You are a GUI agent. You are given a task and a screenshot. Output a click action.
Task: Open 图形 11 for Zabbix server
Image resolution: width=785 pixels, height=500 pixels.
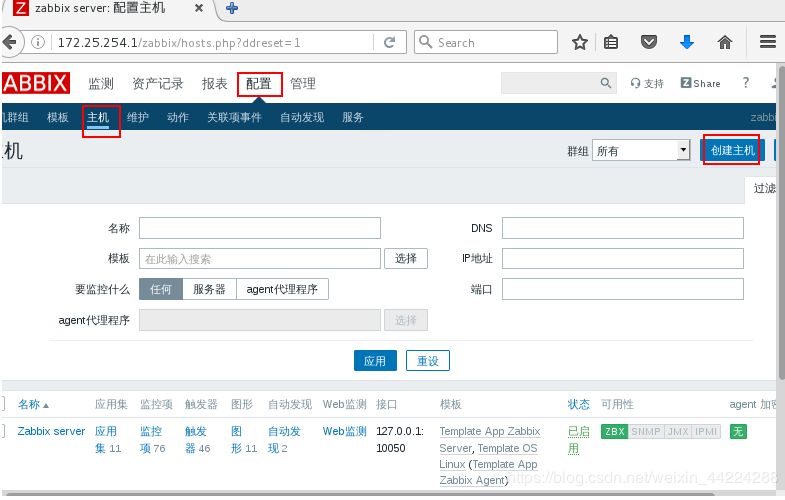click(x=244, y=439)
